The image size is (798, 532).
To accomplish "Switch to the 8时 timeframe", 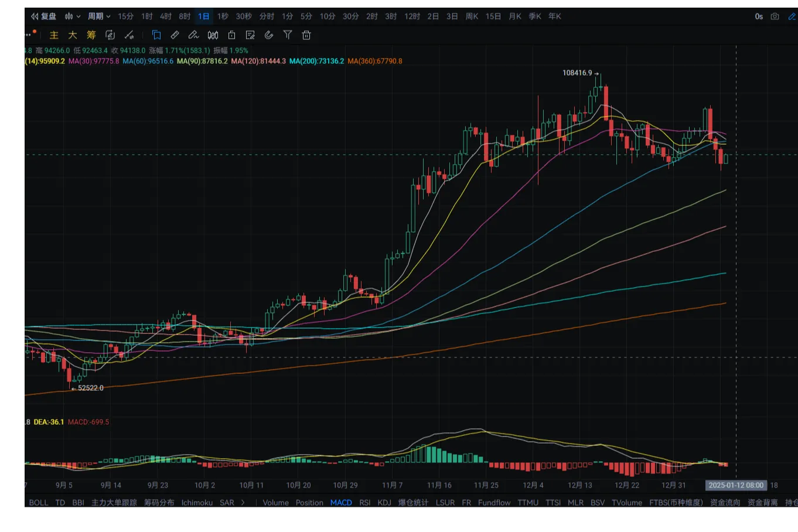I will [x=185, y=16].
